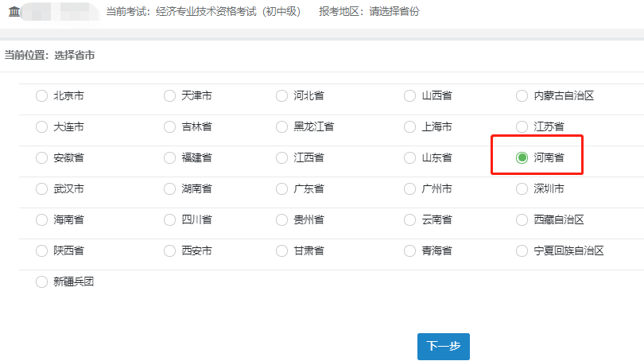Click the institution building icon at top left
The height and width of the screenshot is (361, 644).
click(14, 12)
